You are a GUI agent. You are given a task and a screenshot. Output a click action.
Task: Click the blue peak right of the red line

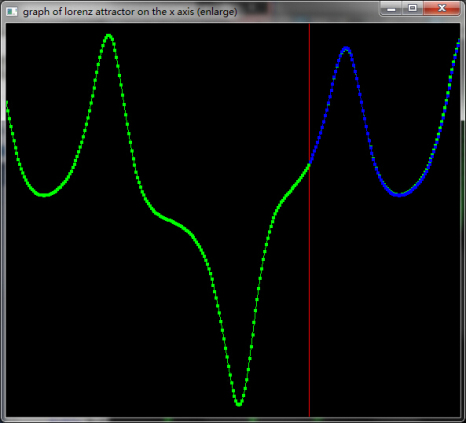tap(346, 50)
